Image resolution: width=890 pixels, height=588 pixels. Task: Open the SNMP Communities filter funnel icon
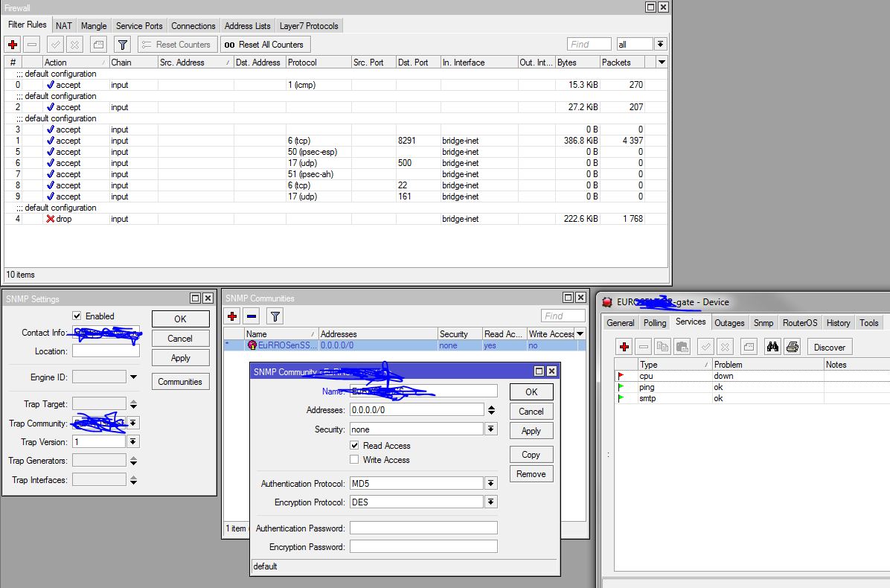pos(275,316)
